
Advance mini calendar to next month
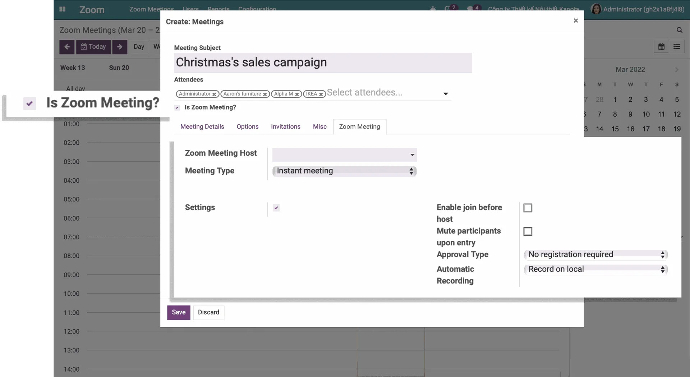pos(676,70)
